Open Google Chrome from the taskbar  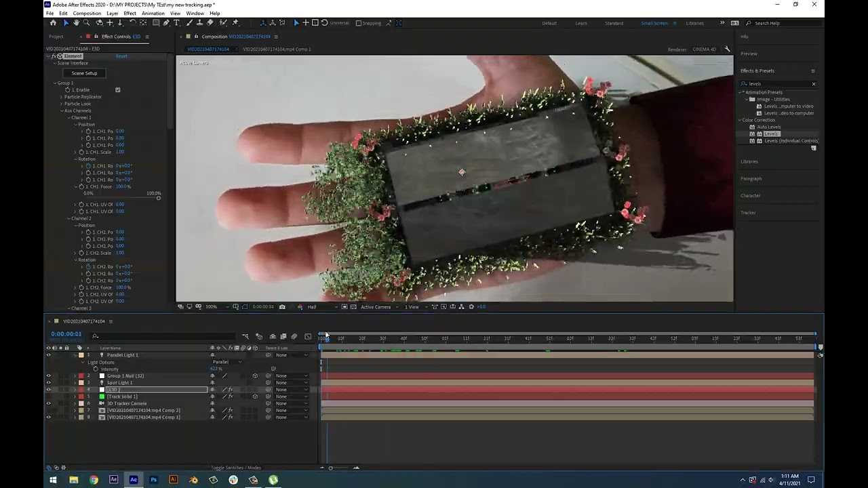coord(94,480)
